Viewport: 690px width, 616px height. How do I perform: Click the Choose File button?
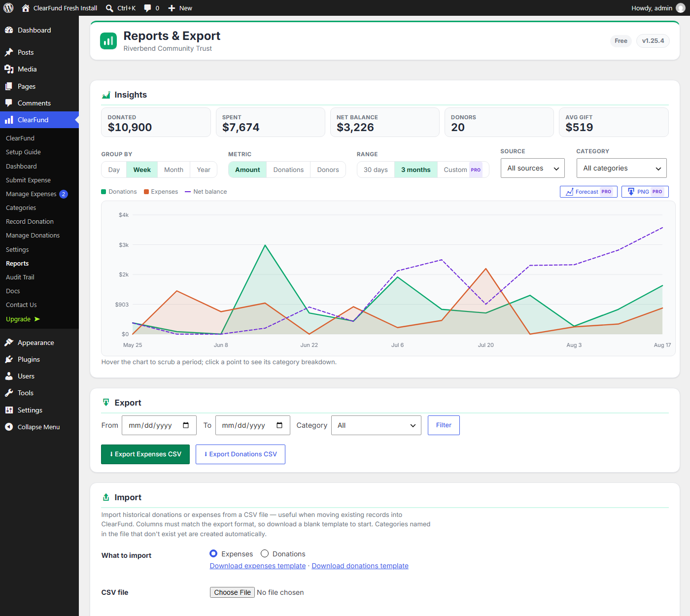pos(233,592)
